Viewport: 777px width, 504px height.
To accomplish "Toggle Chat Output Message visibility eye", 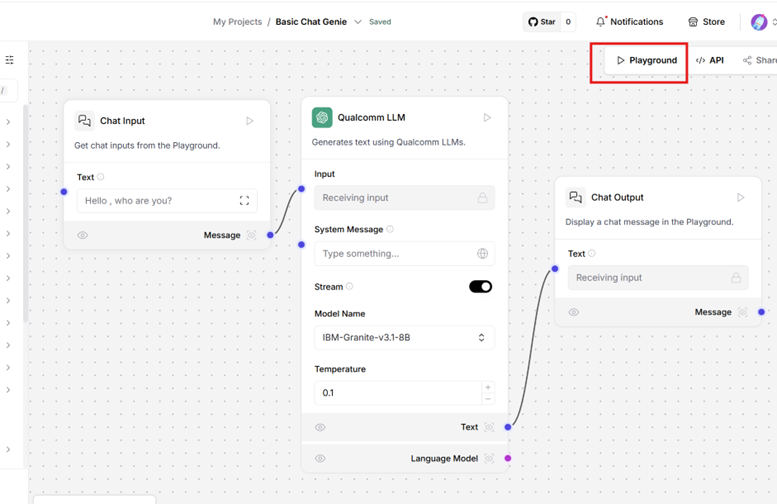I will 574,312.
